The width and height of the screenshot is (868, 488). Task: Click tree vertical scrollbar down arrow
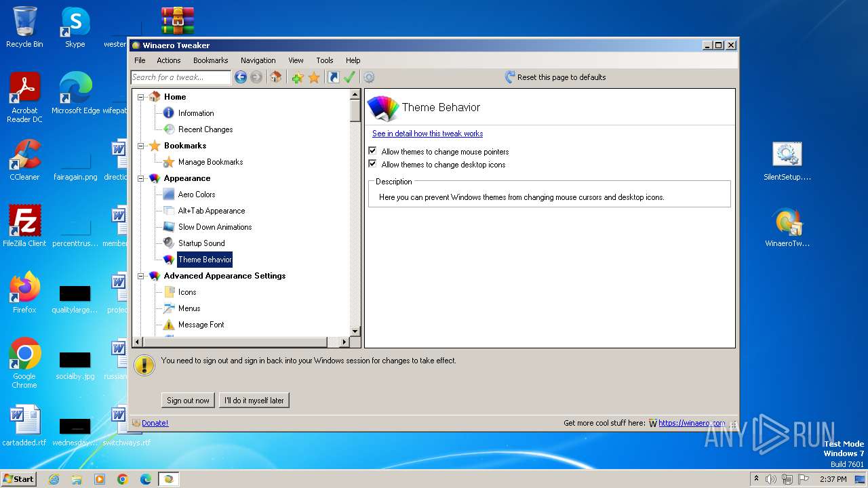355,331
